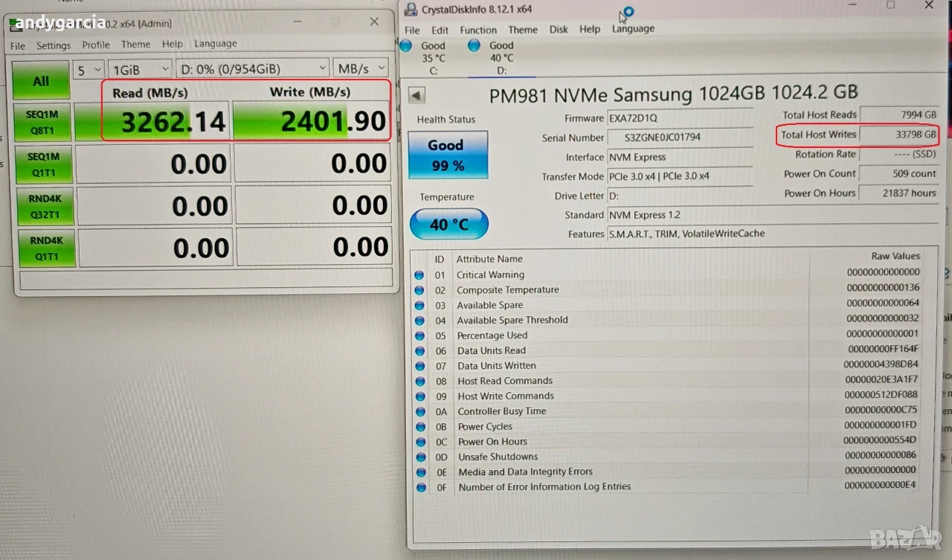Run the SEQ1M Q8T1 test button
Image resolution: width=952 pixels, height=560 pixels.
44,122
